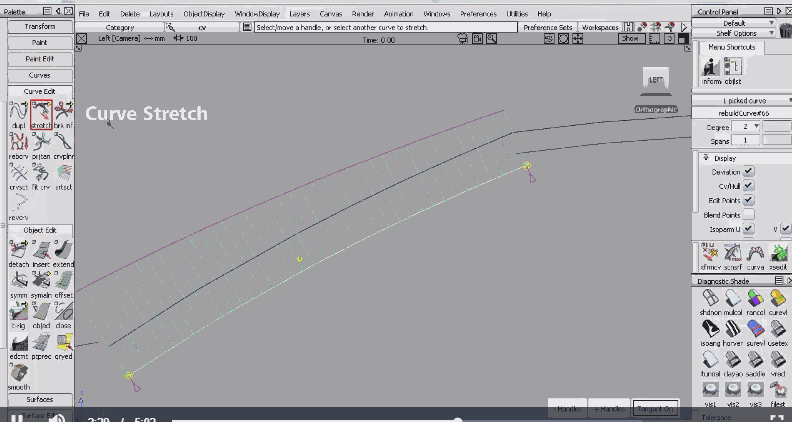Toggle the Edit Points checkbox

[748, 200]
